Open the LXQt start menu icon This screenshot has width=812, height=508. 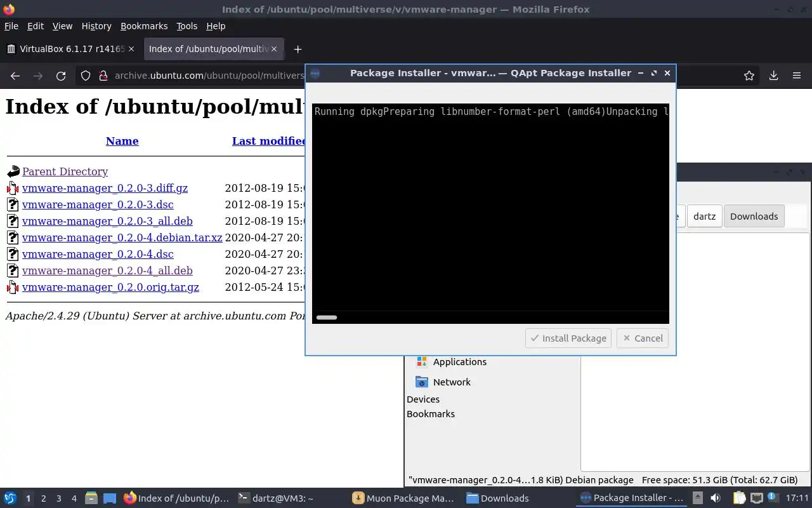tap(10, 498)
